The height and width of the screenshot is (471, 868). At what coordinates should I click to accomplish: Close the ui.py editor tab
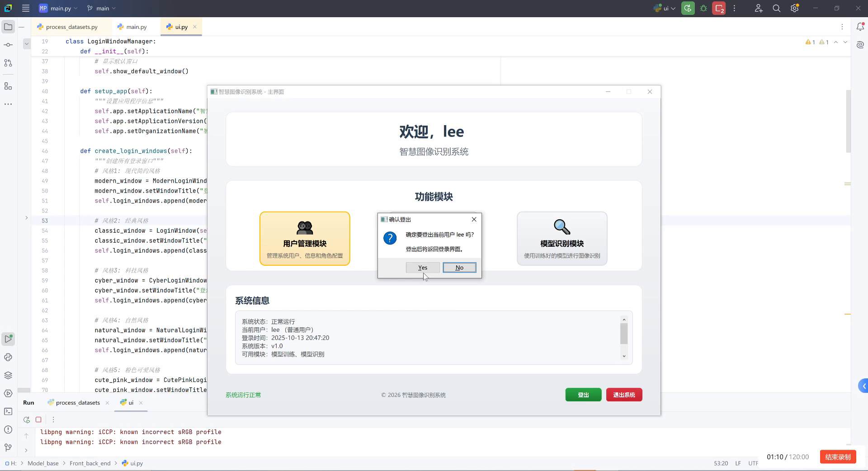[195, 27]
